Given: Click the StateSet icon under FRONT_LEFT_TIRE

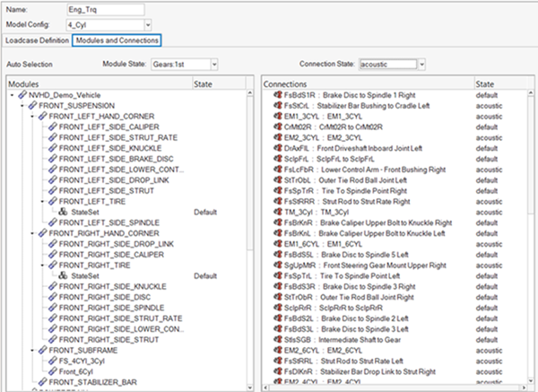Looking at the screenshot, I should pos(63,212).
